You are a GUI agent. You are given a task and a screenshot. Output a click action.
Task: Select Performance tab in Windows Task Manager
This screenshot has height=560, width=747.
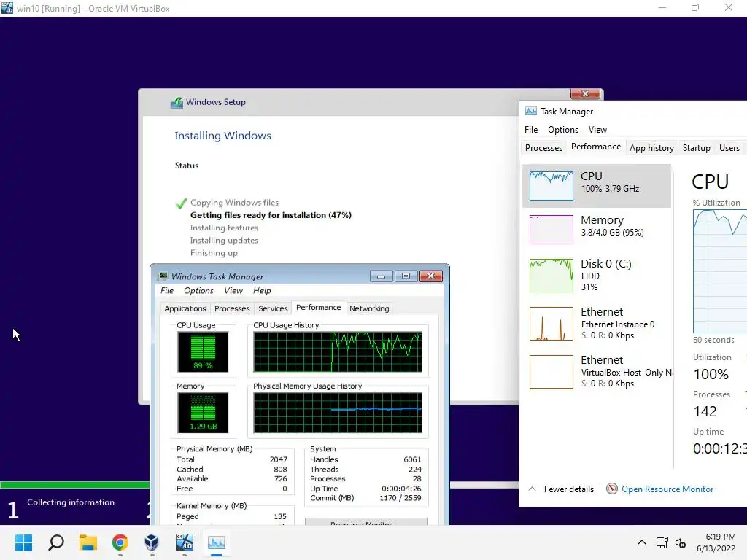pyautogui.click(x=318, y=308)
